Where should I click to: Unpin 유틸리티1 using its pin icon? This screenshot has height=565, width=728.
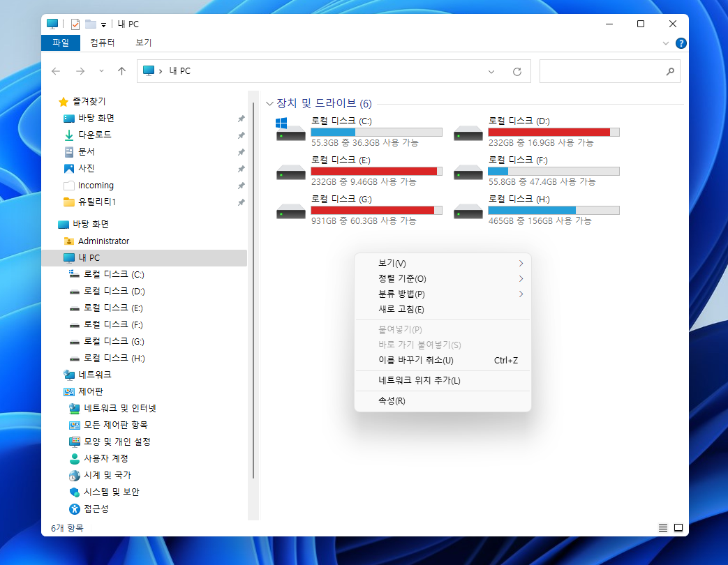(241, 202)
